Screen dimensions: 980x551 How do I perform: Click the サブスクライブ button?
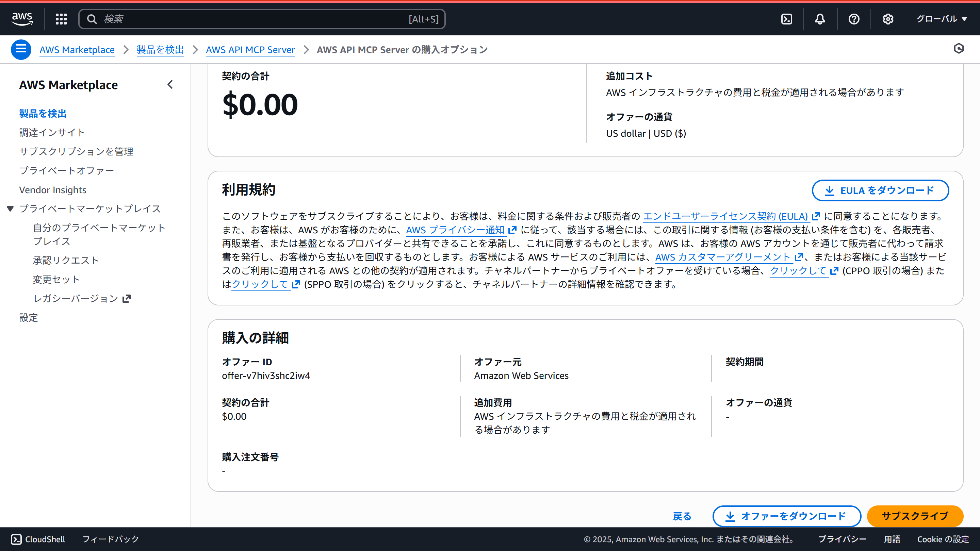click(915, 516)
